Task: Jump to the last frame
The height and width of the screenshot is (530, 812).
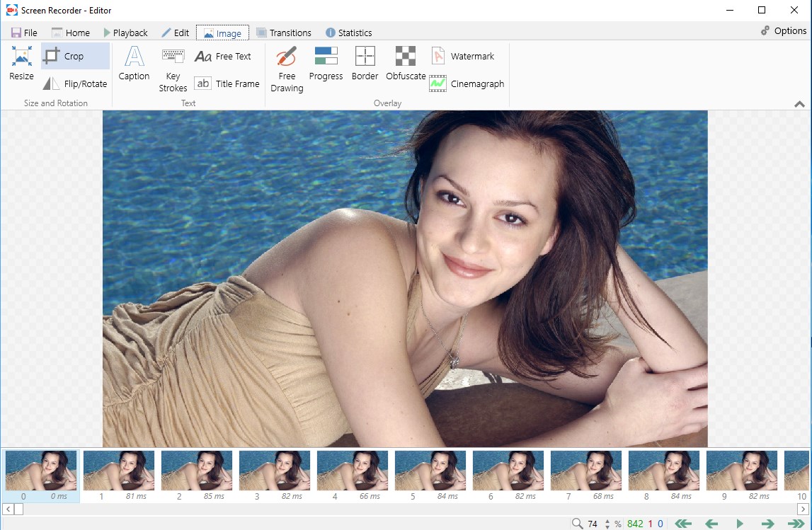Action: click(x=796, y=524)
